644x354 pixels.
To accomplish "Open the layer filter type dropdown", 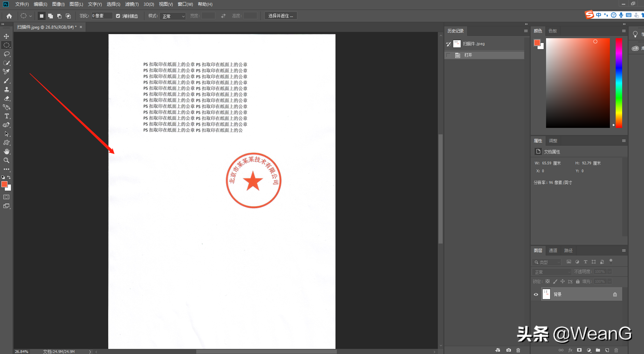I will (x=546, y=262).
